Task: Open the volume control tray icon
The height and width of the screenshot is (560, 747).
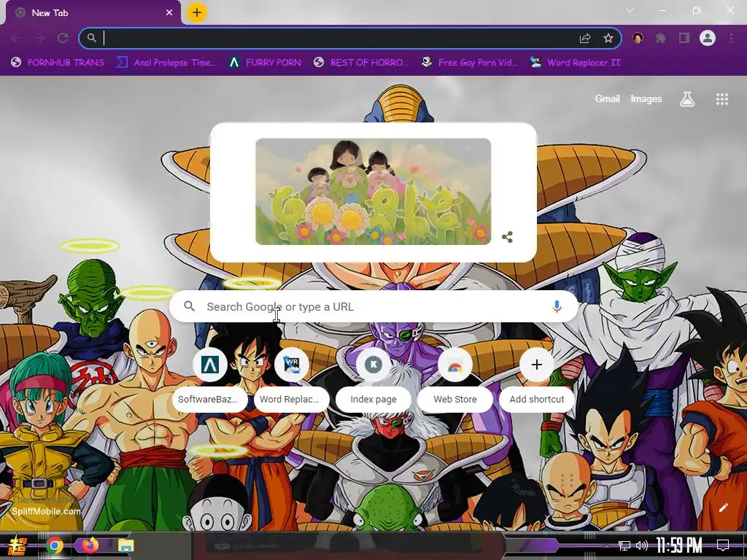Action: tap(642, 545)
